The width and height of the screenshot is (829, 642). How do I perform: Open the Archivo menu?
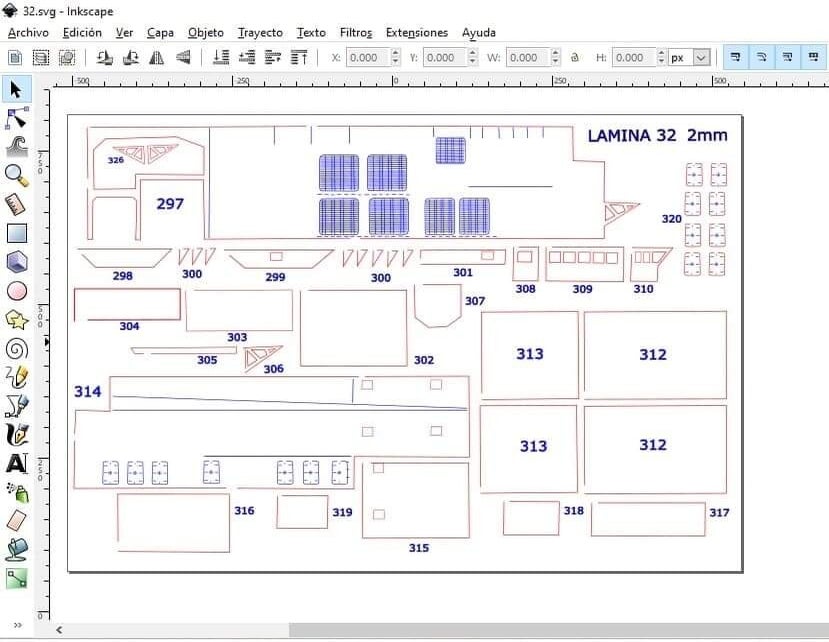28,32
